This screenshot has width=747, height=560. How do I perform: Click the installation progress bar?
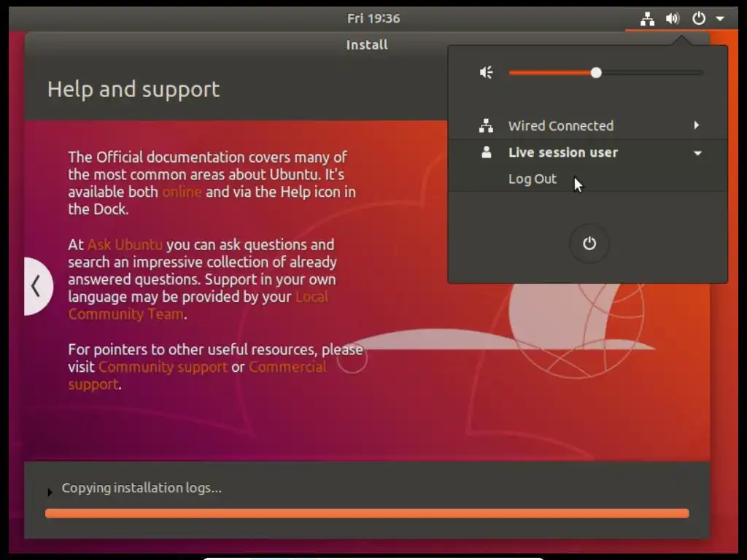(367, 513)
